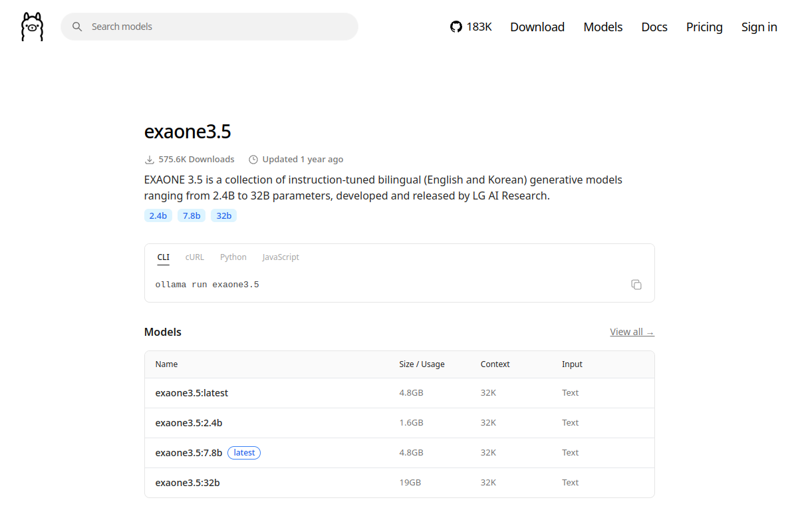Click '32K' context in the 32b row
Screen dimensions: 798x532
coord(488,483)
